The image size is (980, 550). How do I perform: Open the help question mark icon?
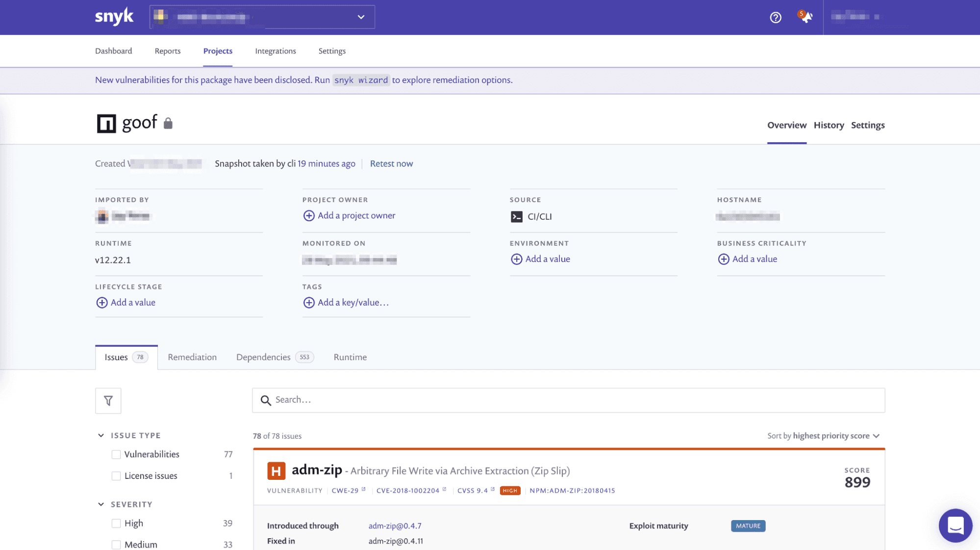pyautogui.click(x=775, y=18)
